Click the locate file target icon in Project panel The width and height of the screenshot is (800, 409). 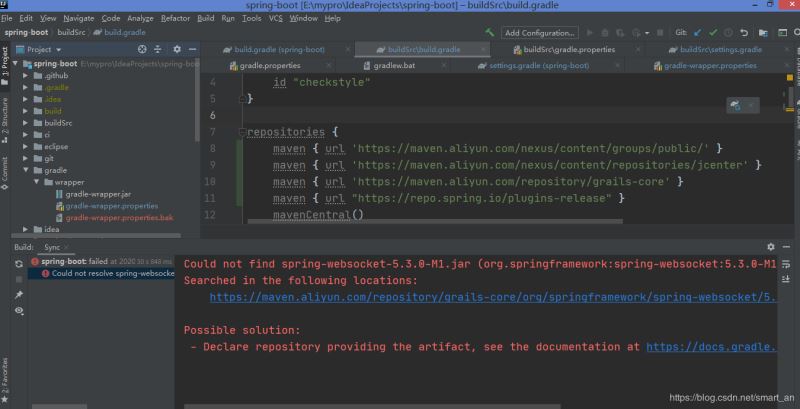point(142,48)
